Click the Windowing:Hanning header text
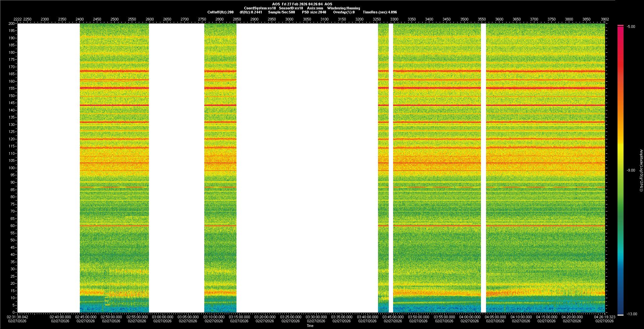The height and width of the screenshot is (329, 644). click(343, 8)
